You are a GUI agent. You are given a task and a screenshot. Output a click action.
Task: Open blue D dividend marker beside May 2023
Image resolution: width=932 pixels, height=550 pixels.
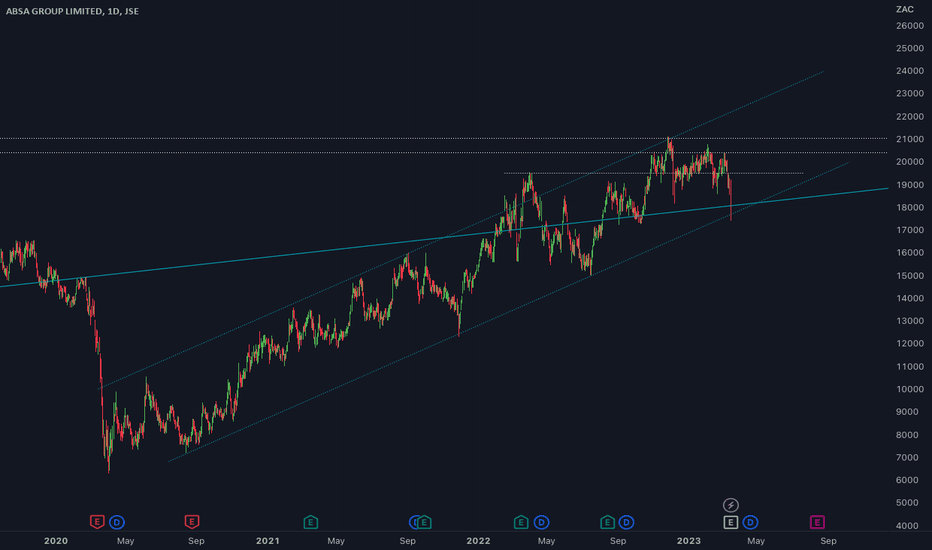pos(750,523)
